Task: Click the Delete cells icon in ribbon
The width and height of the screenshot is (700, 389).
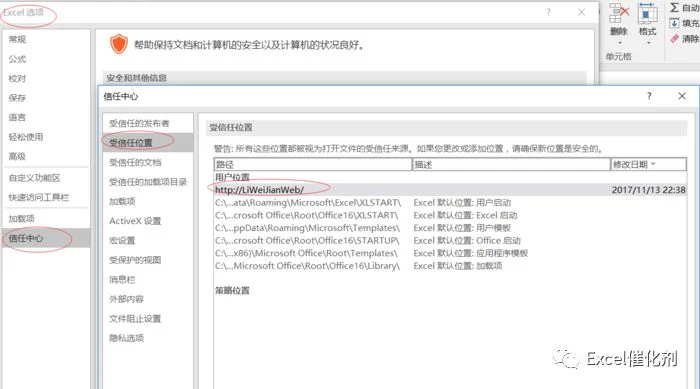Action: coord(619,13)
